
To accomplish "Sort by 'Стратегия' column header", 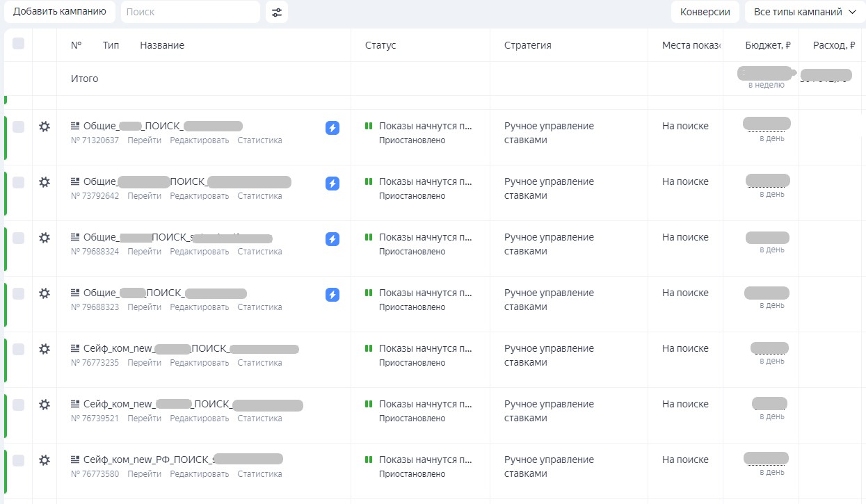I will pyautogui.click(x=528, y=45).
